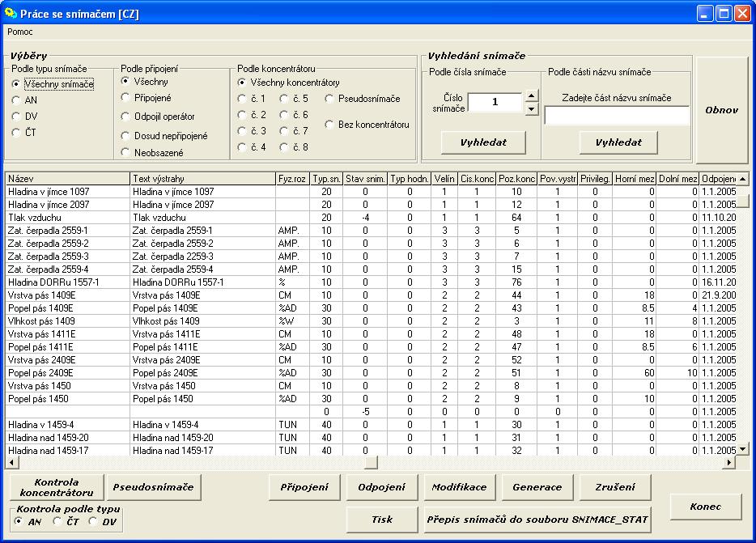Click Zat. čerpadla 2259-3 in Text výstrahy column

click(202, 256)
